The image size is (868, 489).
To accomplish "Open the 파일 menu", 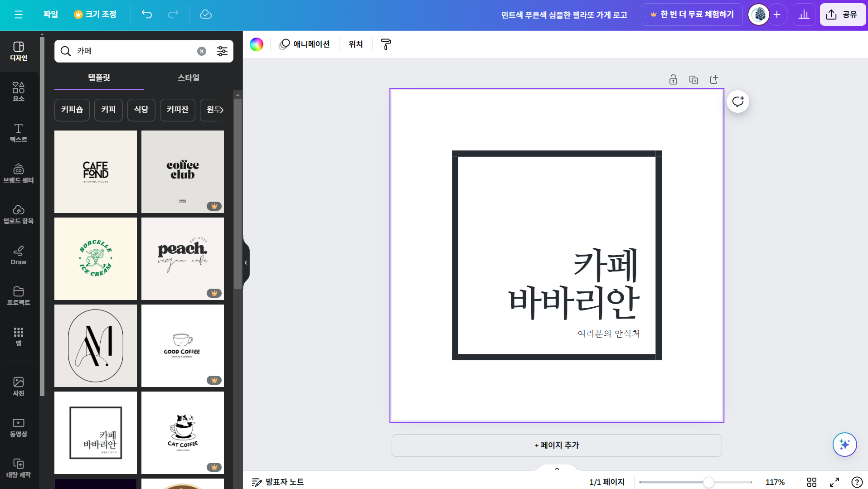I will (x=51, y=15).
